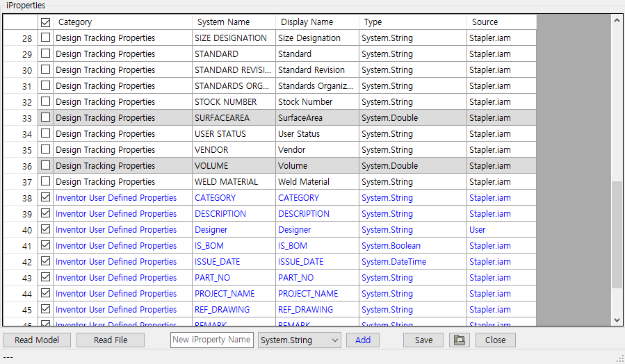Uncheck the IS_BOM property checkbox
Image resolution: width=625 pixels, height=364 pixels.
click(x=46, y=246)
